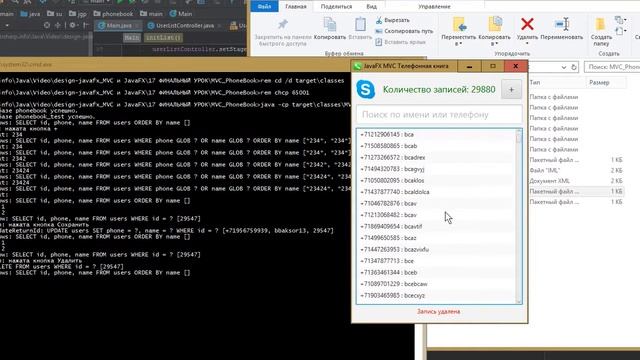Click the Создать папку icon
This screenshot has width=640, height=360.
pyautogui.click(x=600, y=24)
